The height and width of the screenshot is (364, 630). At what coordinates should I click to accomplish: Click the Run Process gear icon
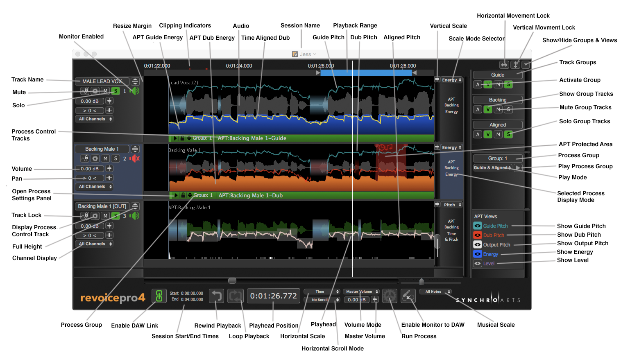pos(390,296)
